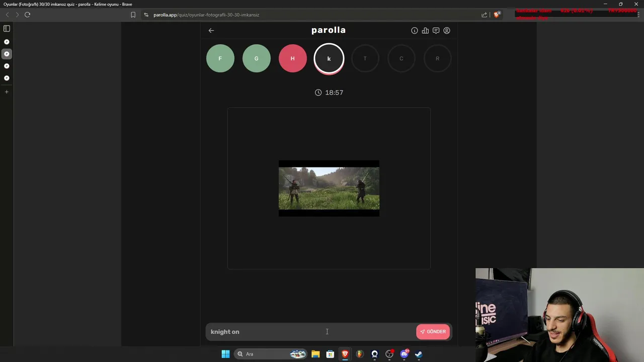The width and height of the screenshot is (644, 362).
Task: Open the user profile icon
Action: pyautogui.click(x=447, y=31)
